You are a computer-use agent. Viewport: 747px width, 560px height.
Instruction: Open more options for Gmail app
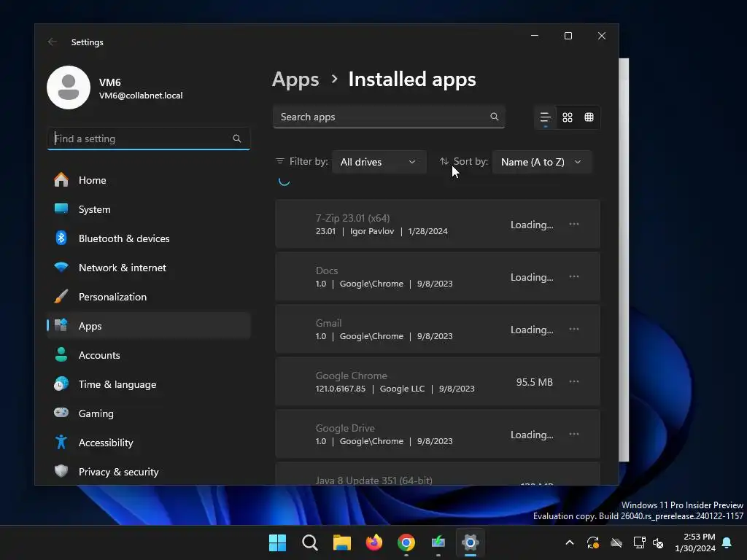coord(574,329)
